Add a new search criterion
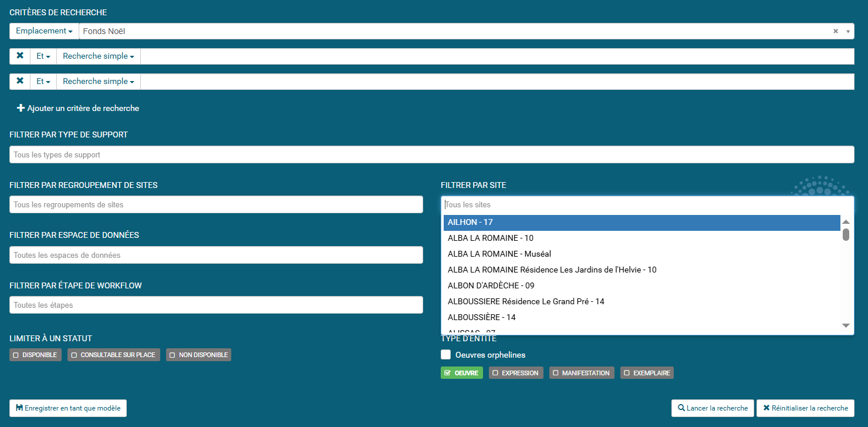 [78, 108]
